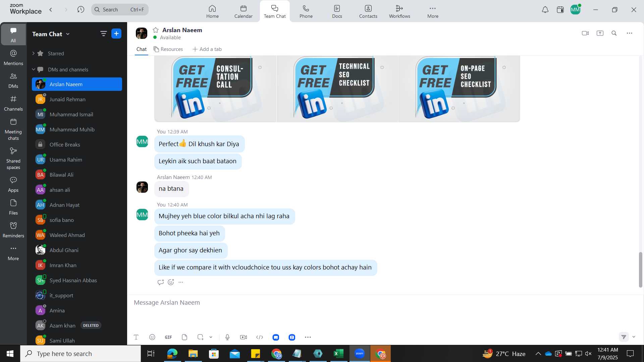644x362 pixels.
Task: Click the screenshot capture icon
Action: [x=200, y=337]
